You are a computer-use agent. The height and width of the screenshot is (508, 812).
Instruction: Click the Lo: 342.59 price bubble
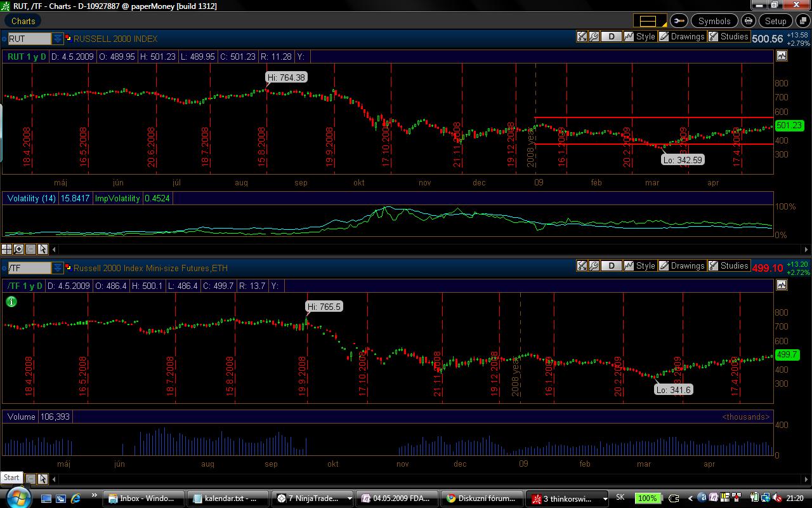pyautogui.click(x=683, y=160)
